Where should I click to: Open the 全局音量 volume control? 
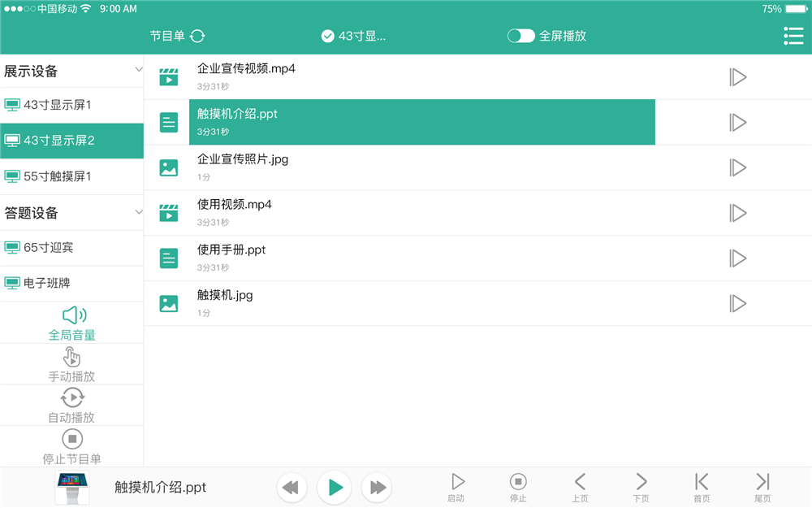(71, 323)
